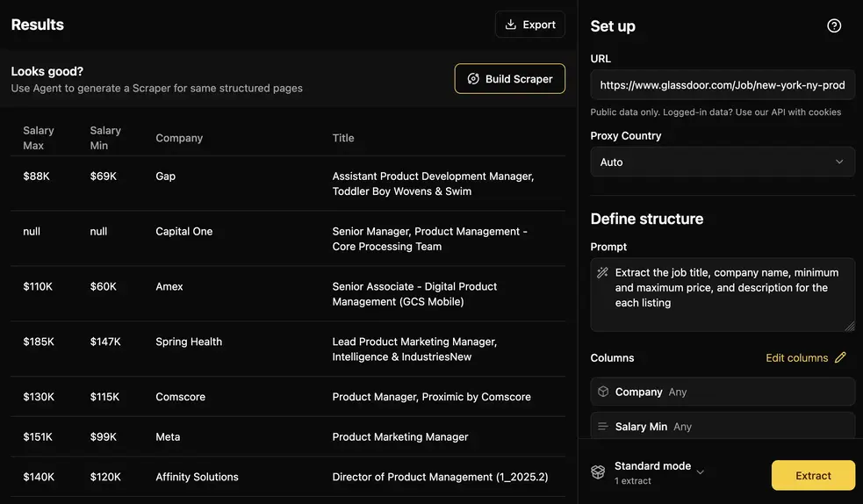Expand the Standard mode selector chevron
Viewport: 863px width, 504px height.
700,472
